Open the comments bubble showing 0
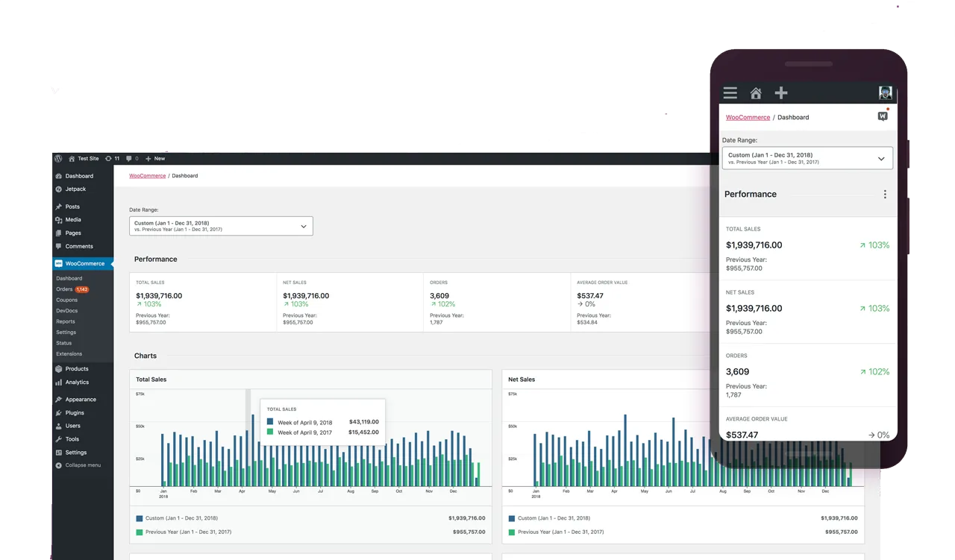Image resolution: width=955 pixels, height=560 pixels. tap(132, 159)
